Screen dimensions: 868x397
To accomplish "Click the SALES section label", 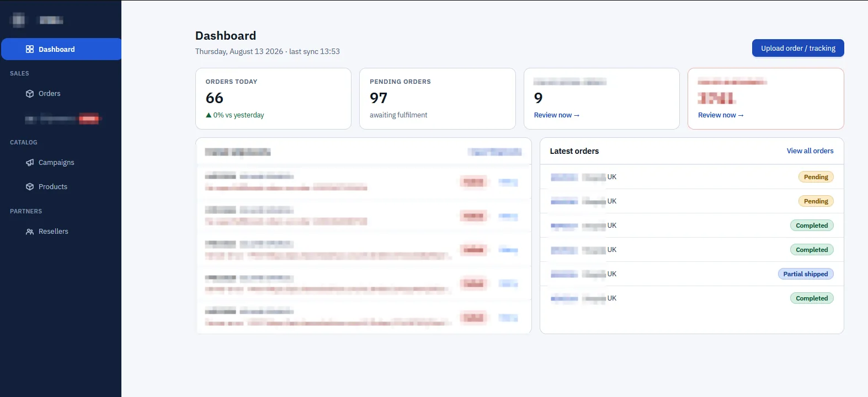I will point(19,73).
